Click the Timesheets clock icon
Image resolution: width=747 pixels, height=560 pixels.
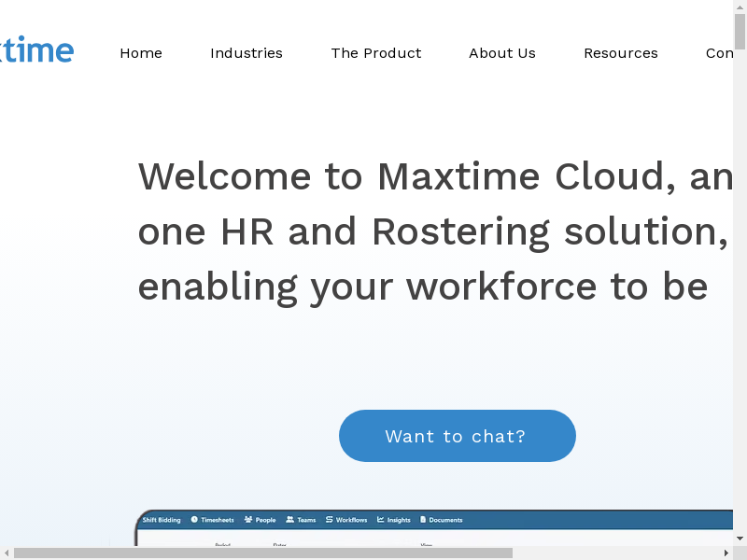[194, 520]
